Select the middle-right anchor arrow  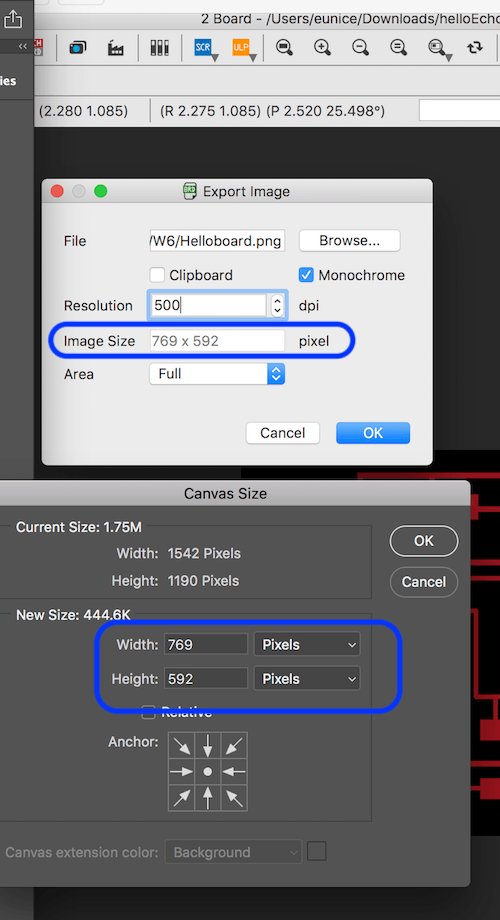[234, 772]
